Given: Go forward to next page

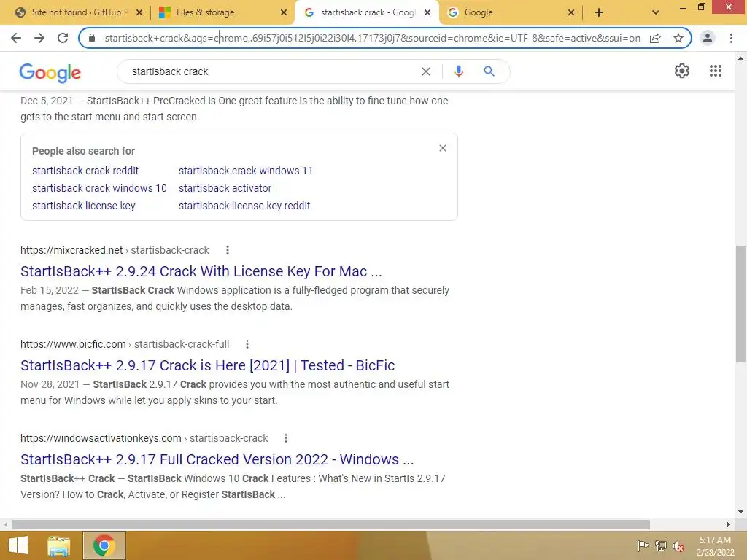Looking at the screenshot, I should pos(39,38).
